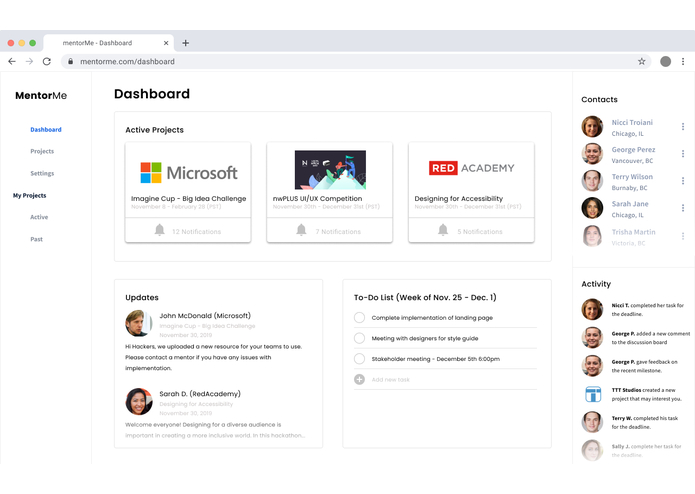Open options menu for Nicci Troiani

point(683,127)
